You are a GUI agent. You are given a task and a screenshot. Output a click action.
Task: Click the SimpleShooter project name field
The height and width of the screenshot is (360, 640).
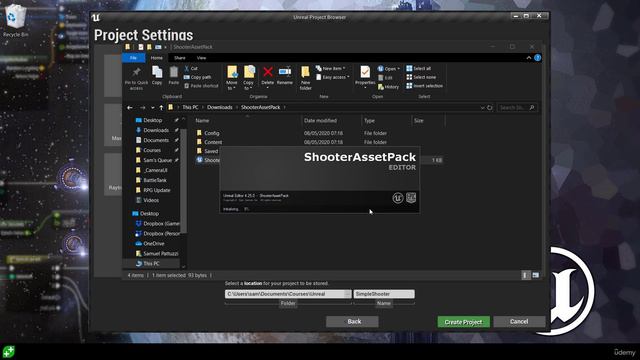(384, 294)
